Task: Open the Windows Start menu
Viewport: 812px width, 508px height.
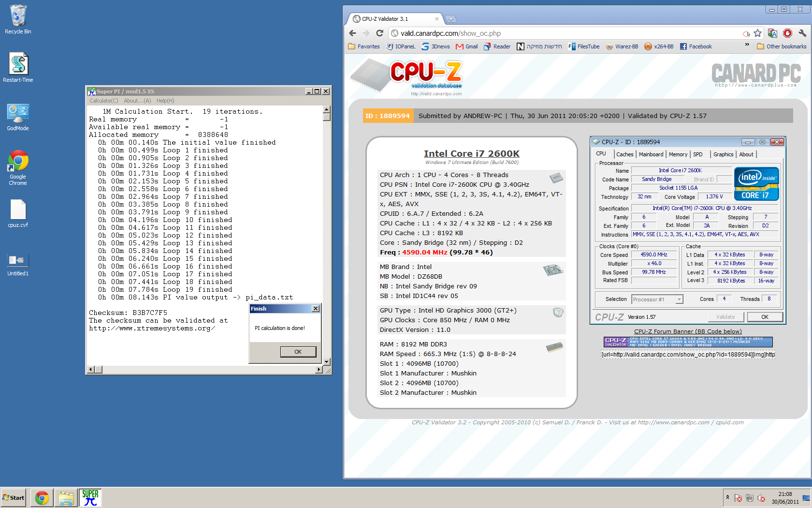Action: tap(13, 498)
